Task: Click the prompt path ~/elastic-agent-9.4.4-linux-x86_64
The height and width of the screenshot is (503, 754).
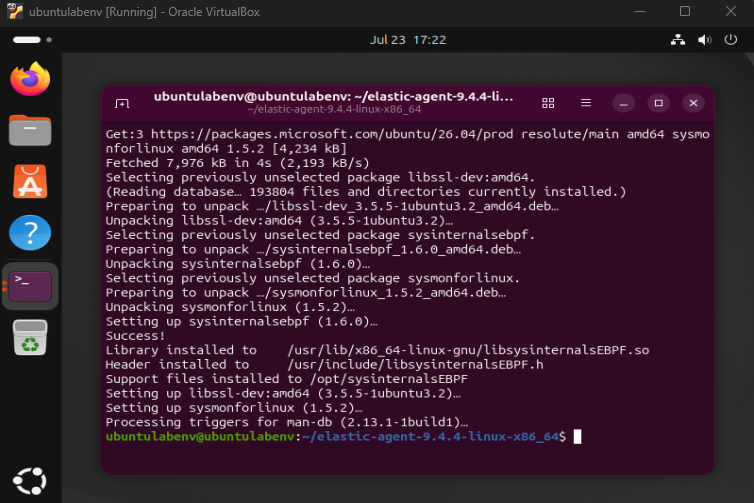Action: point(430,437)
